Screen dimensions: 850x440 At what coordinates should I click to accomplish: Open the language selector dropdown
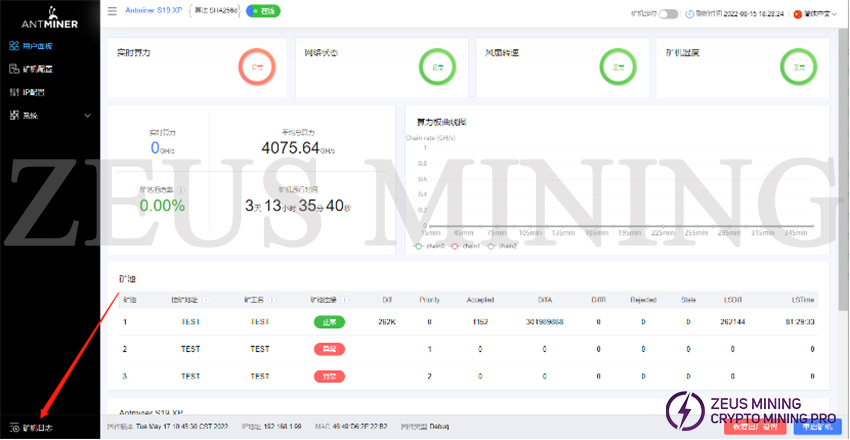click(x=810, y=14)
